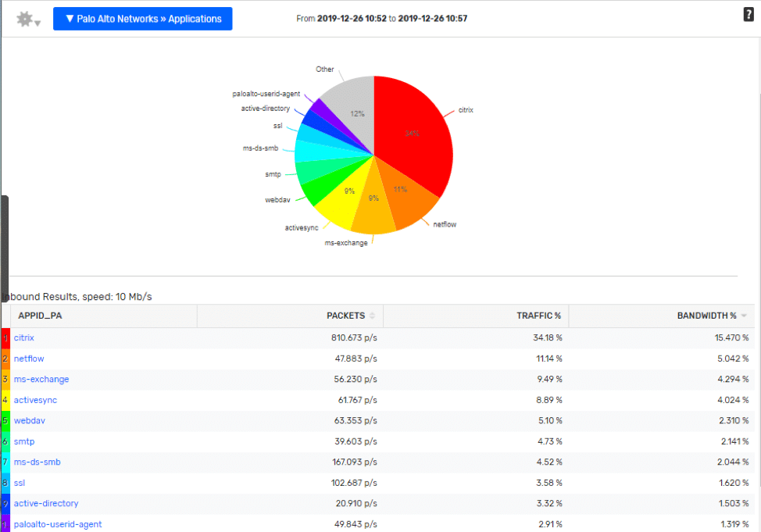The width and height of the screenshot is (761, 532).
Task: Select the 1.319 % bandwidth cell
Action: (x=734, y=524)
